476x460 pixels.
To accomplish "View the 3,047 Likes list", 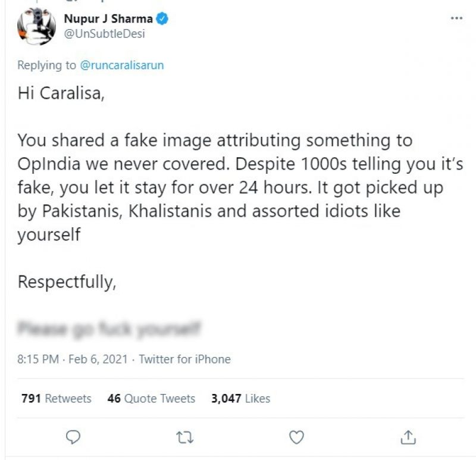I will point(240,399).
